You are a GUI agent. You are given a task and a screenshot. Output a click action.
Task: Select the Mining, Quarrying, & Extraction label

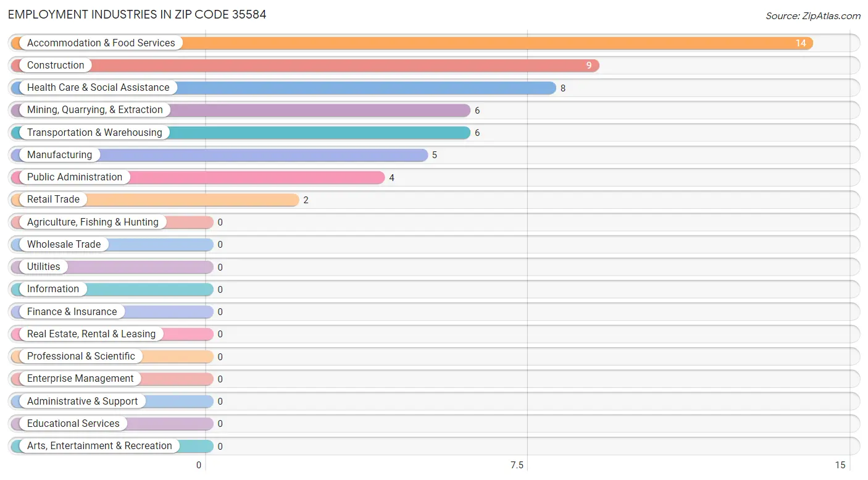point(95,109)
